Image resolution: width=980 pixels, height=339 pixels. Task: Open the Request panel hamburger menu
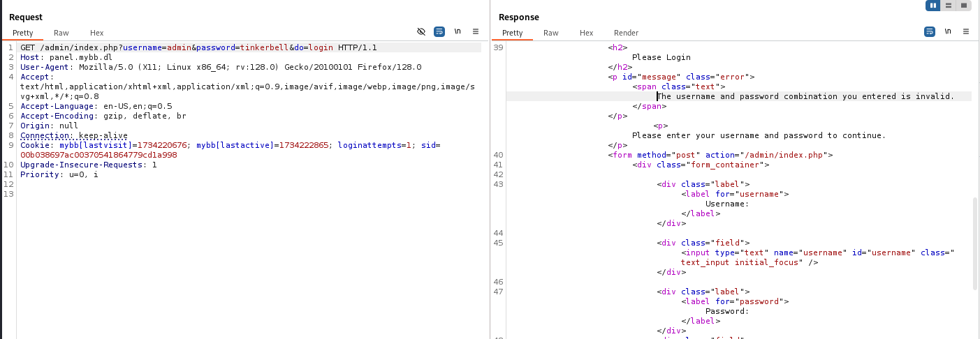pos(476,31)
